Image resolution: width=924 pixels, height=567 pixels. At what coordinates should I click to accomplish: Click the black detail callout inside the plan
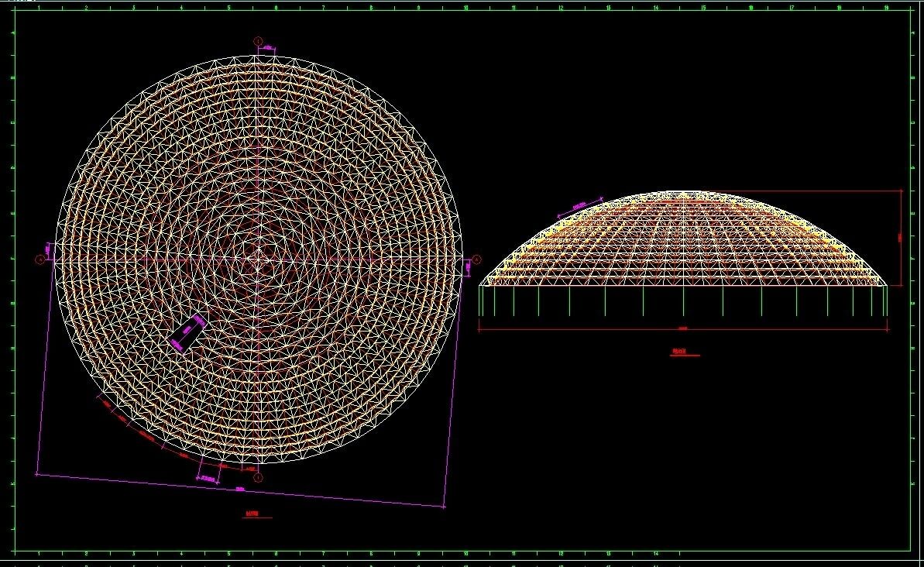[187, 332]
